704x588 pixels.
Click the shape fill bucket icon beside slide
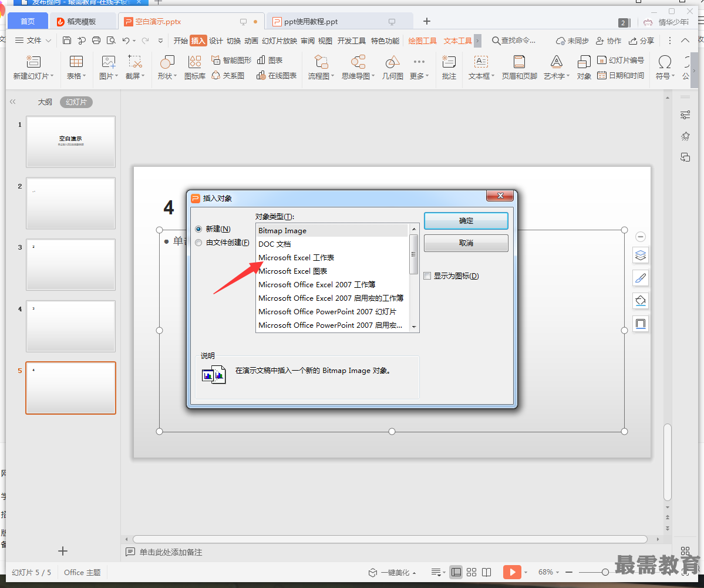[641, 301]
